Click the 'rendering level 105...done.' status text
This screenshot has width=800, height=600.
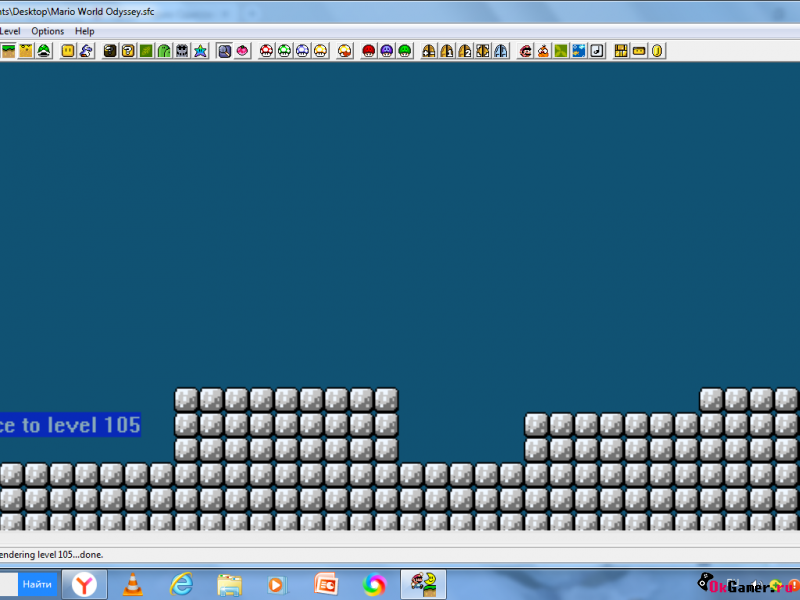point(52,555)
